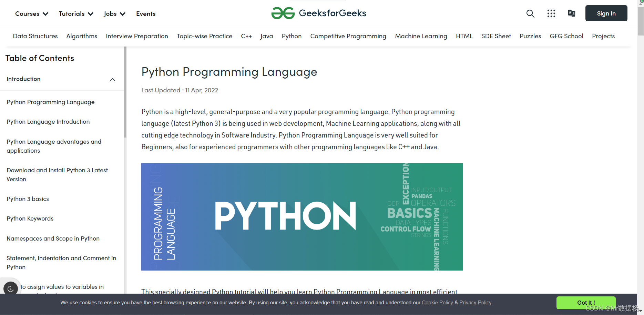
Task: Expand the Courses dropdown
Action: (32, 14)
